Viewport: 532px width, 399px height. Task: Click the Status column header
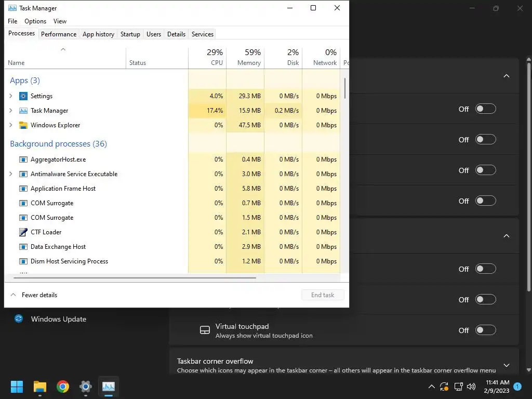click(157, 58)
